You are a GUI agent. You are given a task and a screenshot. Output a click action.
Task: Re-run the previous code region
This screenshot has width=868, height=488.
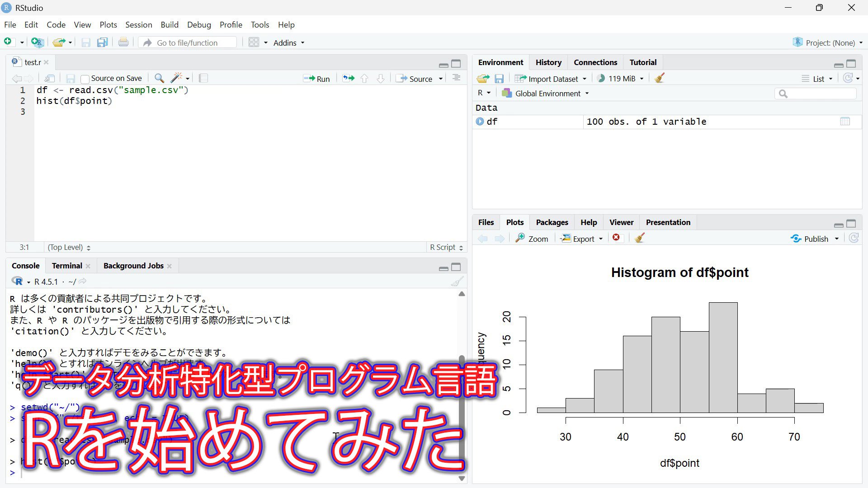tap(348, 79)
